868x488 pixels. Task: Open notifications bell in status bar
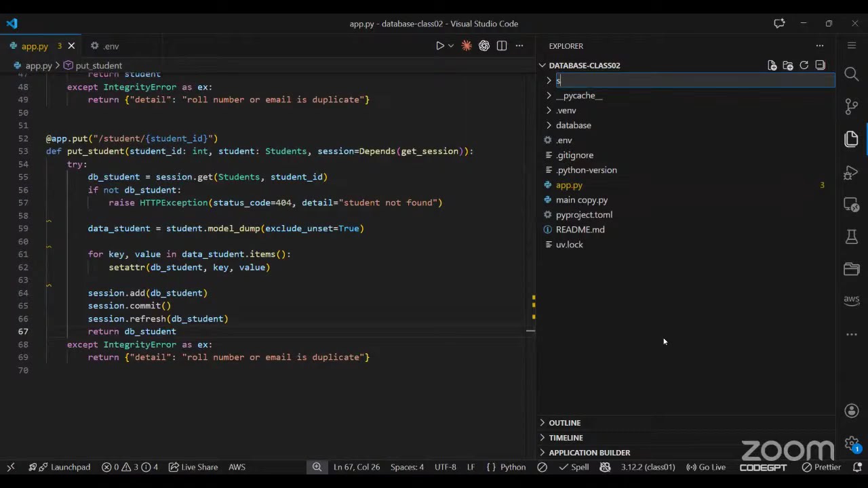(x=856, y=467)
